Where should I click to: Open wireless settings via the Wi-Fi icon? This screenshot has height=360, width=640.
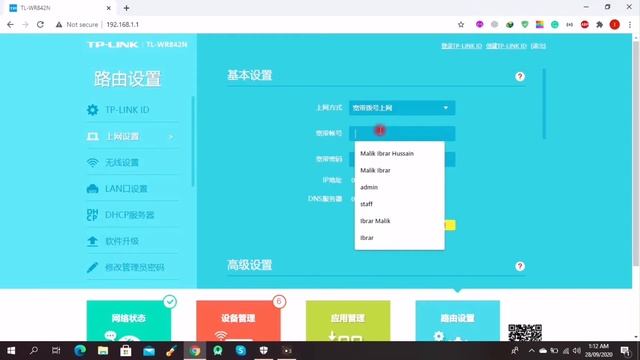click(x=93, y=162)
